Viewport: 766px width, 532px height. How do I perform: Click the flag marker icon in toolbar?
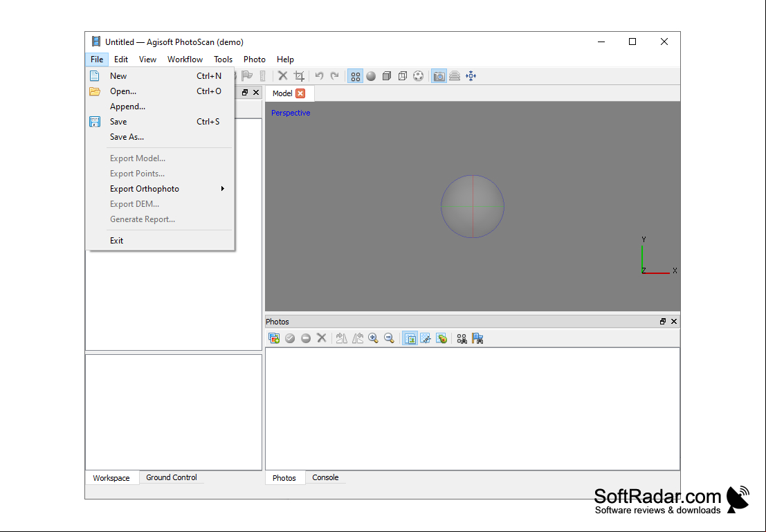coord(247,75)
